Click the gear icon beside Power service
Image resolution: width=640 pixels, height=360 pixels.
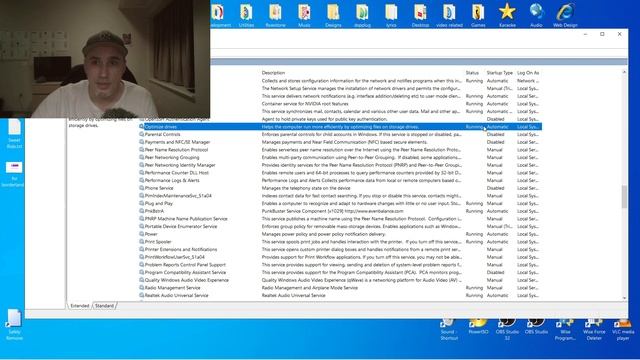(x=141, y=234)
